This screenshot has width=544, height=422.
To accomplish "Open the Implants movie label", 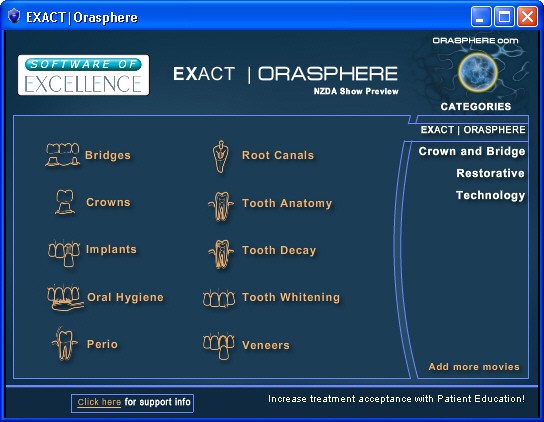I will click(x=111, y=249).
